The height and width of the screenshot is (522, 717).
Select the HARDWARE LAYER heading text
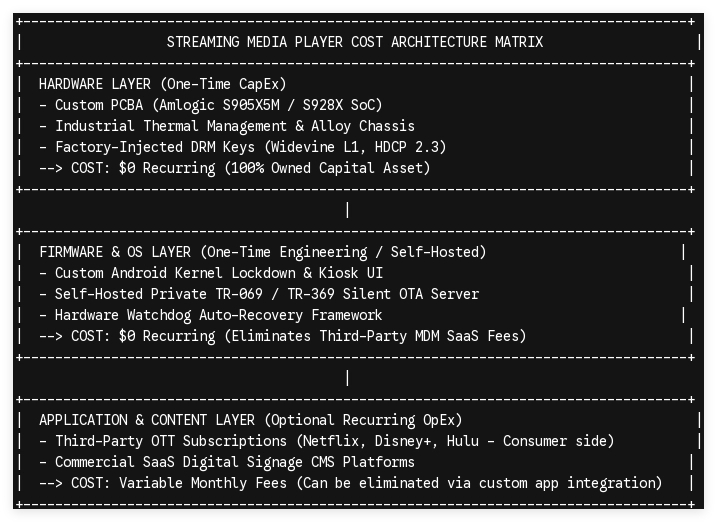click(162, 84)
